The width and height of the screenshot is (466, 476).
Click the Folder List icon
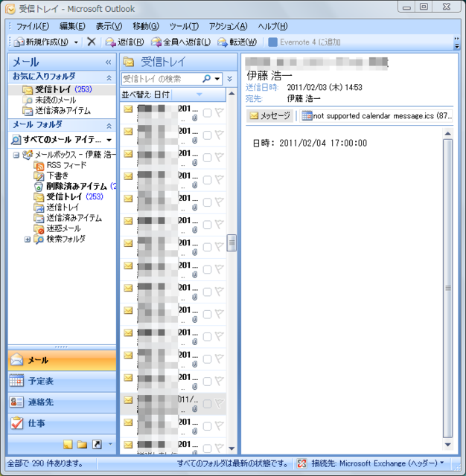[x=82, y=445]
